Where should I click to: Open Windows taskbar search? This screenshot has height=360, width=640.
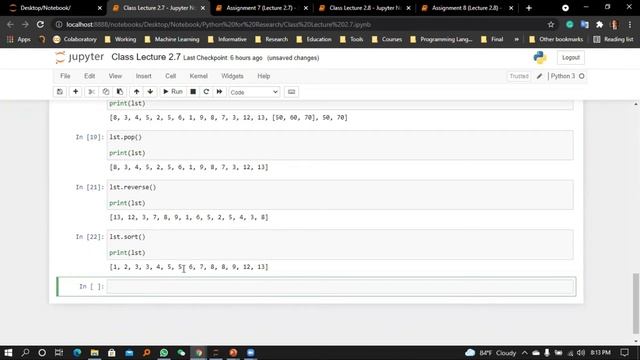click(x=25, y=353)
